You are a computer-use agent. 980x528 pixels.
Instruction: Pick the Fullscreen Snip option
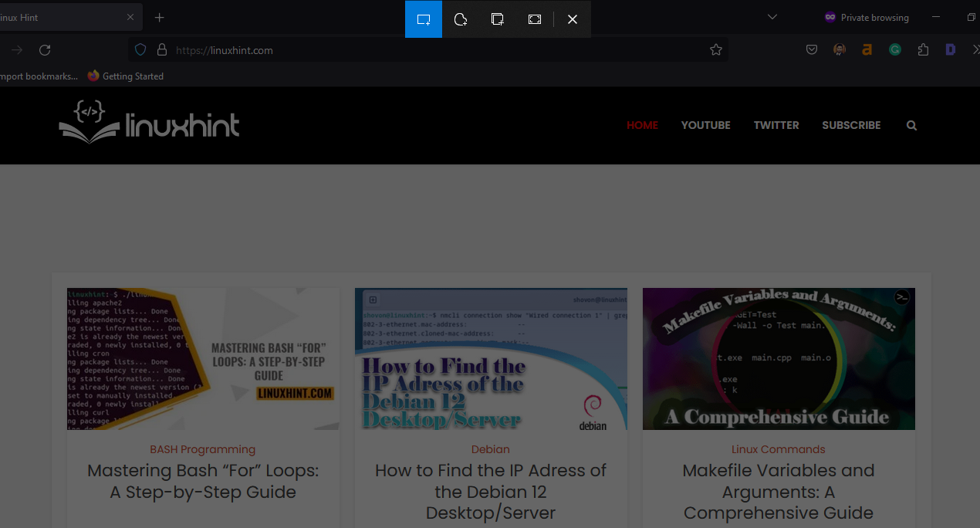(x=535, y=19)
